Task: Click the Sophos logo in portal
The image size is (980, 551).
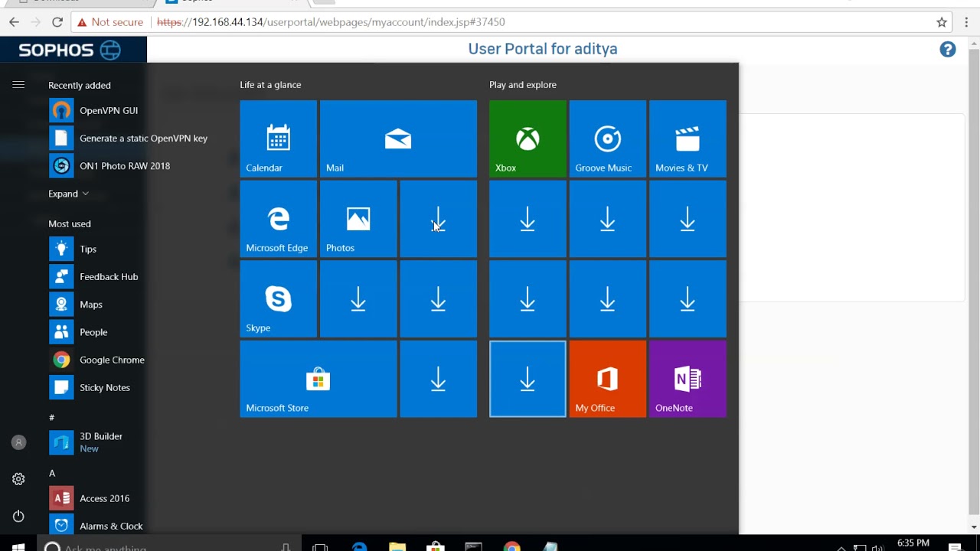Action: (70, 50)
